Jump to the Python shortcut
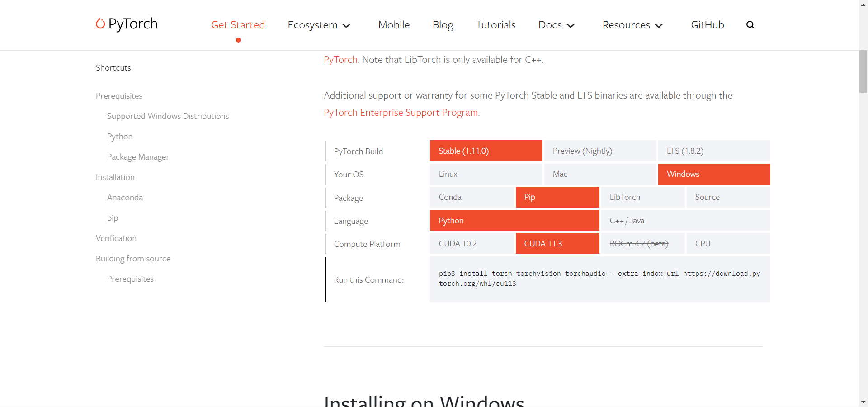The width and height of the screenshot is (868, 407). coord(120,137)
